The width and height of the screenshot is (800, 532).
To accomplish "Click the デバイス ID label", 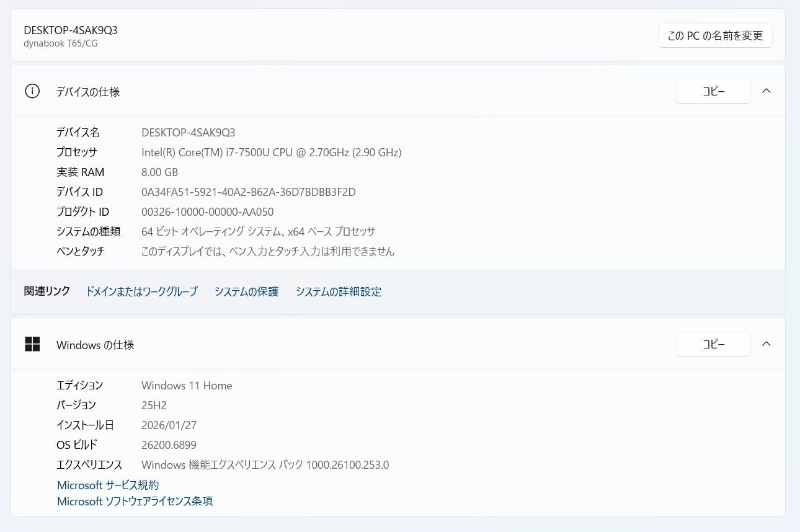I will [80, 192].
